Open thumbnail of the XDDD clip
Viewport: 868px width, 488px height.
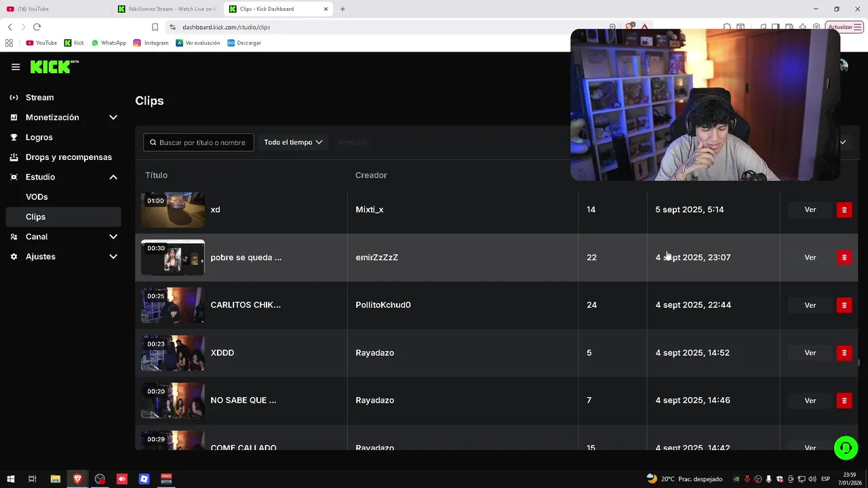pos(173,352)
